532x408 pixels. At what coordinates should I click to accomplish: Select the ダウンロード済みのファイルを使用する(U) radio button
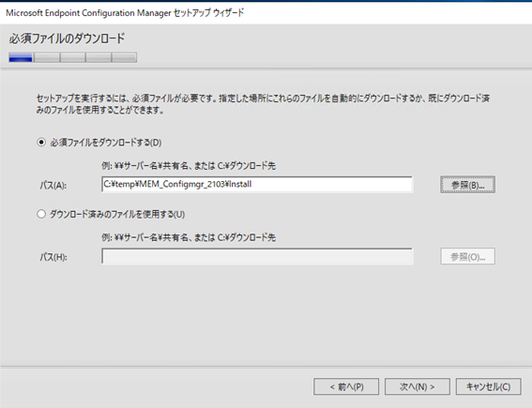(41, 214)
